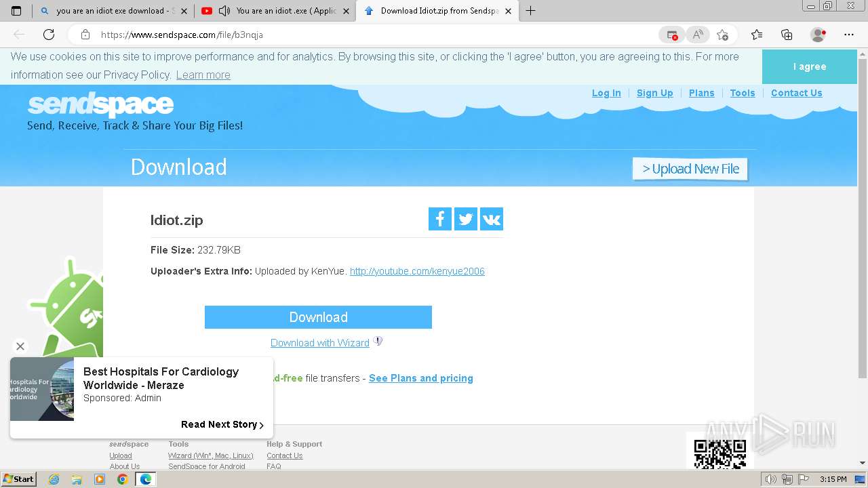Share Idiot.zip on Facebook
This screenshot has width=868, height=488.
point(440,219)
